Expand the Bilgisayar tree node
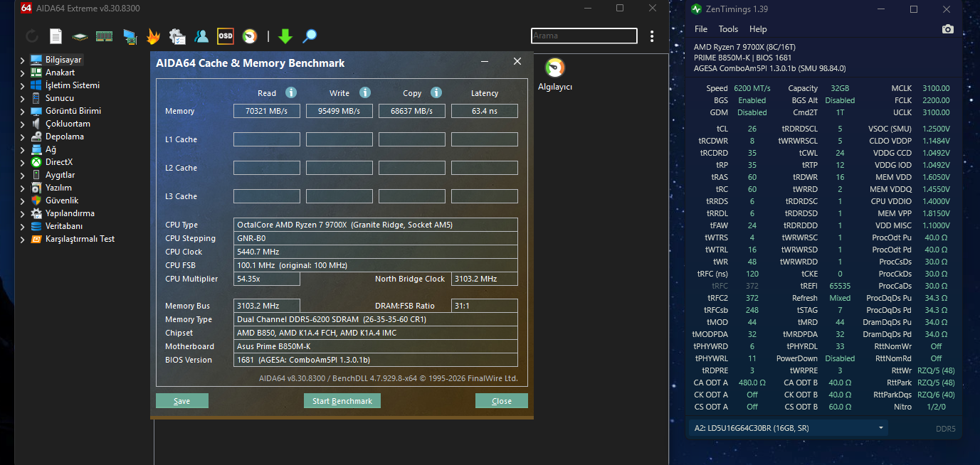 tap(22, 60)
